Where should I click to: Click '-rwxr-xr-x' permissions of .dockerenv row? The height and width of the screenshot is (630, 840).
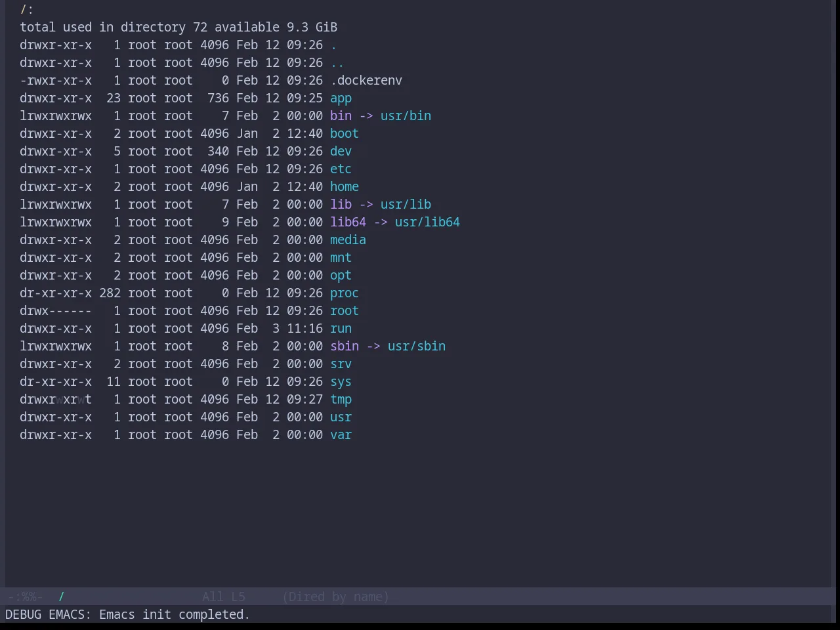coord(56,81)
